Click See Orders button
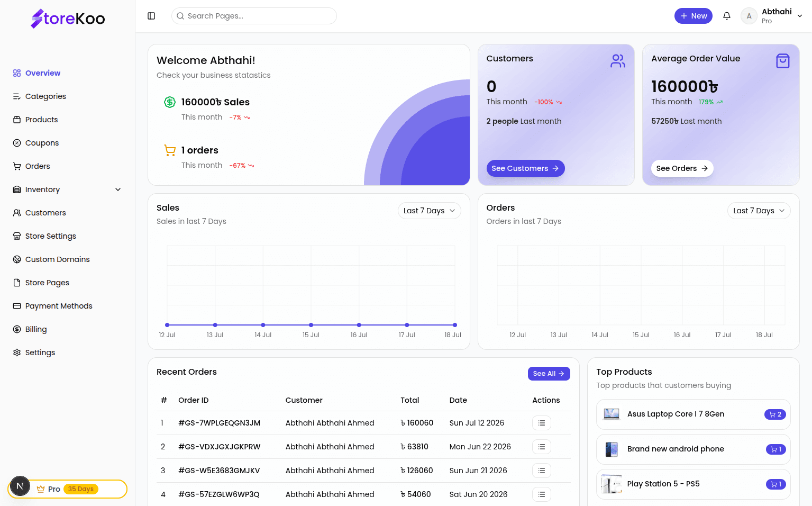Viewport: 812px width, 506px height. (x=682, y=168)
